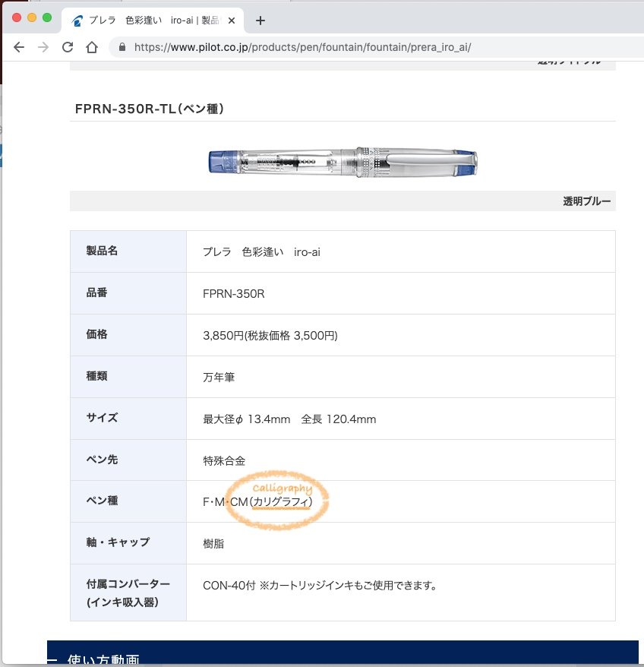This screenshot has width=644, height=667.
Task: Open a new tab with plus button
Action: tap(260, 21)
